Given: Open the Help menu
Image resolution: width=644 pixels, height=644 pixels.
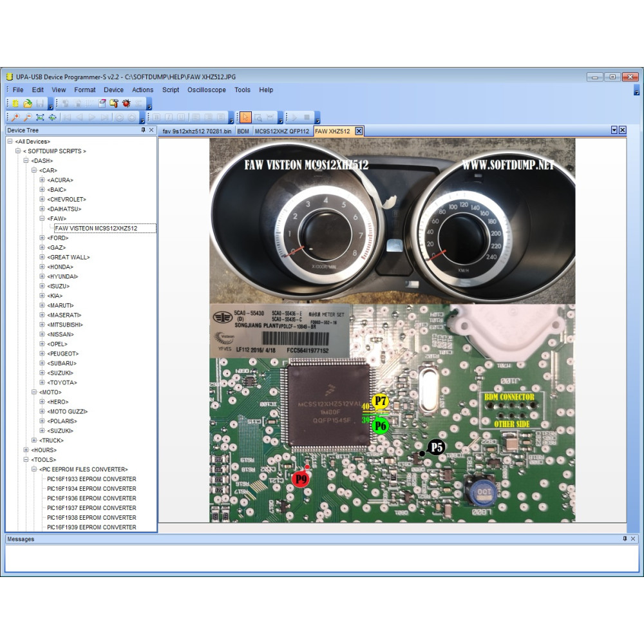Looking at the screenshot, I should tap(266, 90).
